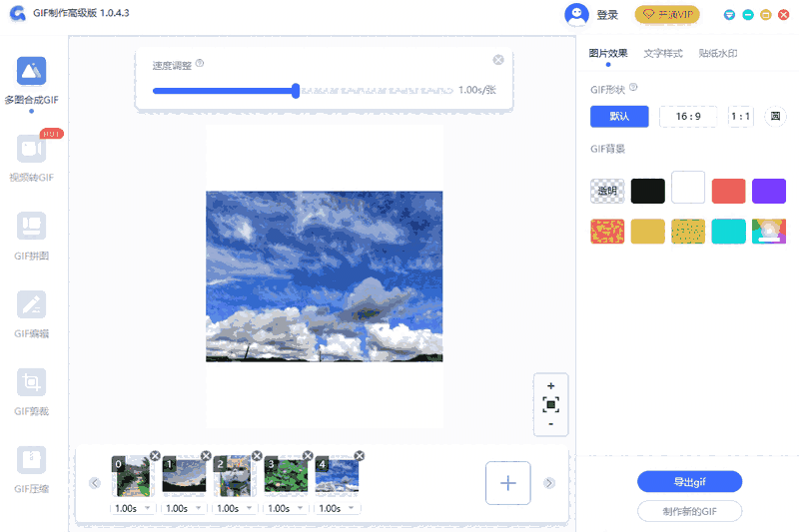Choose the solid yellow background swatch

tap(647, 232)
